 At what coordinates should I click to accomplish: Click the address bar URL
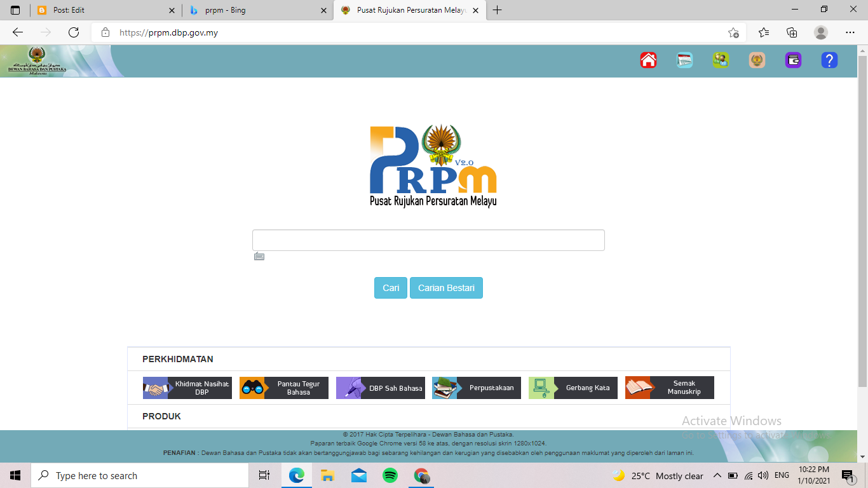[x=168, y=32]
